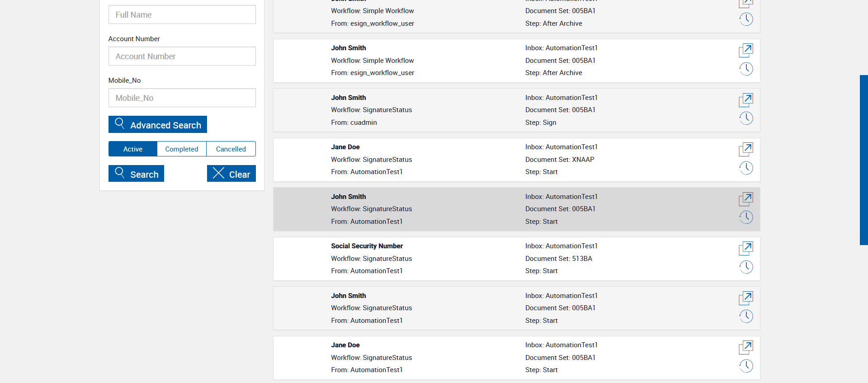Image resolution: width=868 pixels, height=383 pixels.
Task: Show history for the cuadmin Sign-step item
Action: (746, 118)
